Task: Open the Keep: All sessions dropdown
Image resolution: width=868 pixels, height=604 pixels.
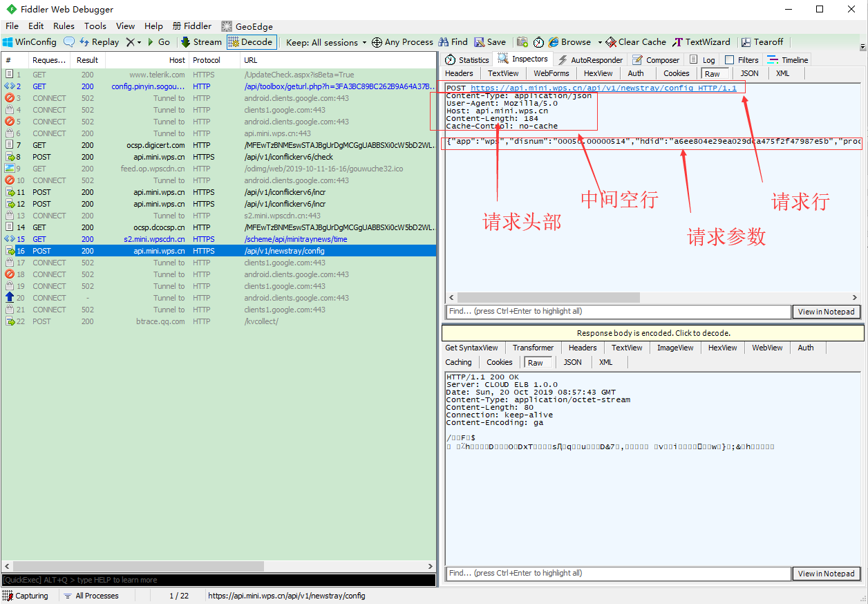Action: click(327, 42)
